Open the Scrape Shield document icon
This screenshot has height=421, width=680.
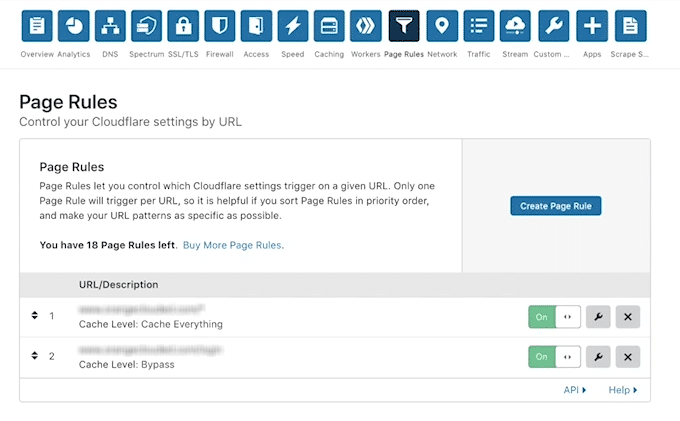[631, 26]
